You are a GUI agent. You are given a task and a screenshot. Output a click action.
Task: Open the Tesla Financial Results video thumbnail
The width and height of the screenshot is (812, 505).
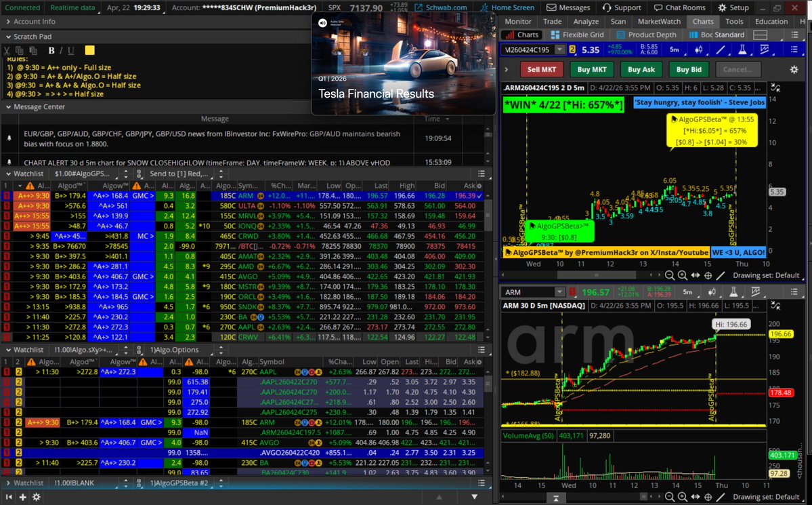click(404, 63)
